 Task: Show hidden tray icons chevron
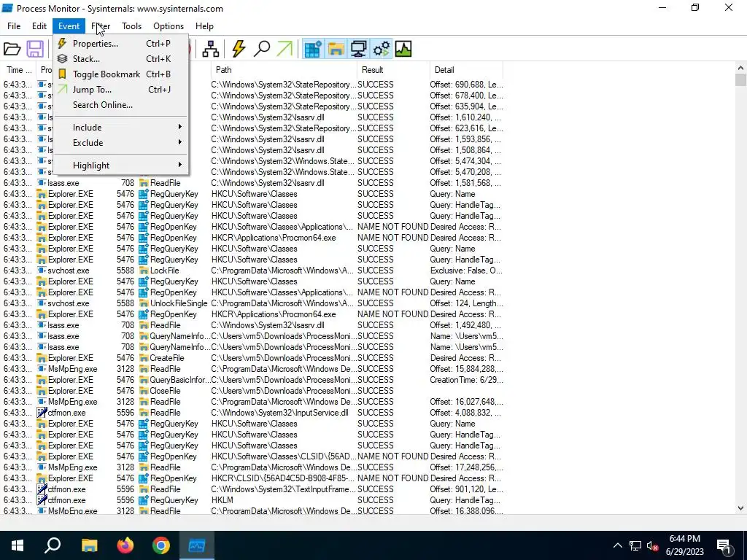click(x=617, y=545)
